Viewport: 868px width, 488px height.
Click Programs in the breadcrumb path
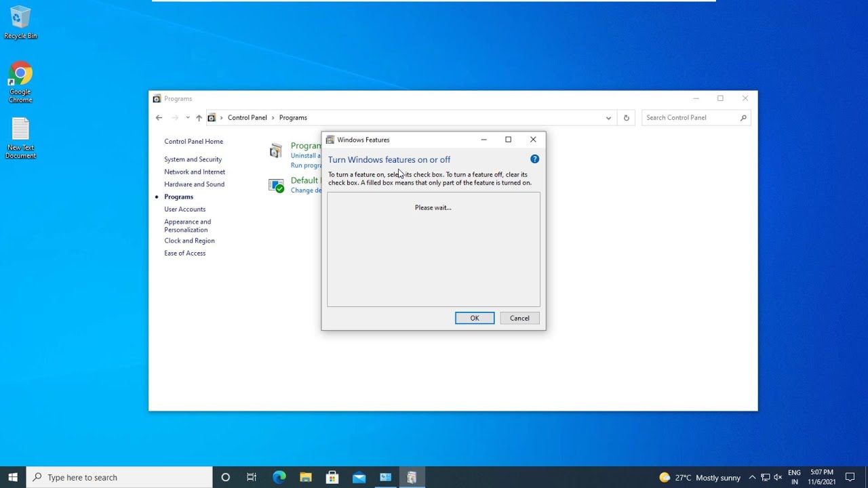[x=293, y=118]
